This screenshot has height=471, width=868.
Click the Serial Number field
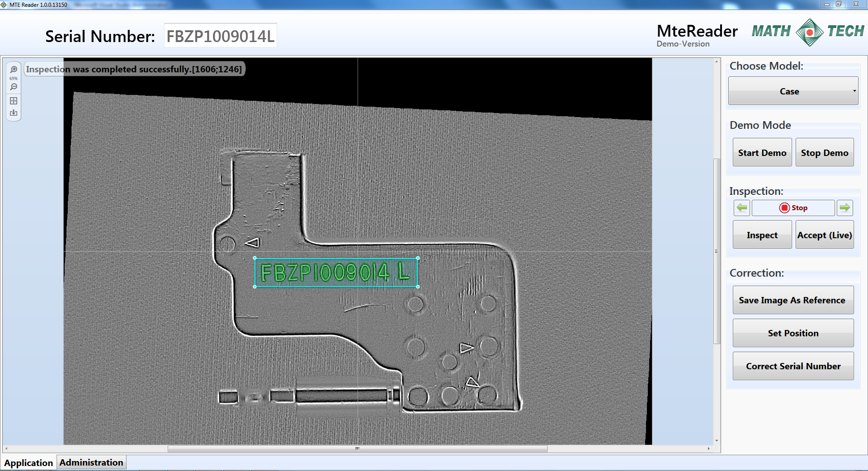[x=220, y=36]
